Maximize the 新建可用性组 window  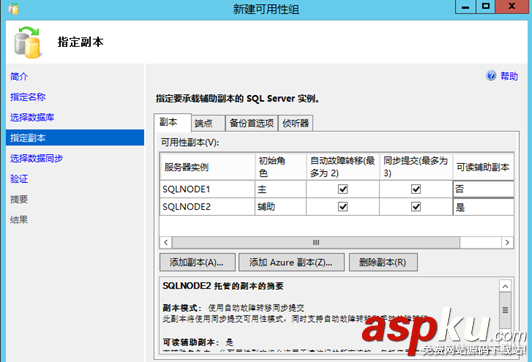click(486, 7)
